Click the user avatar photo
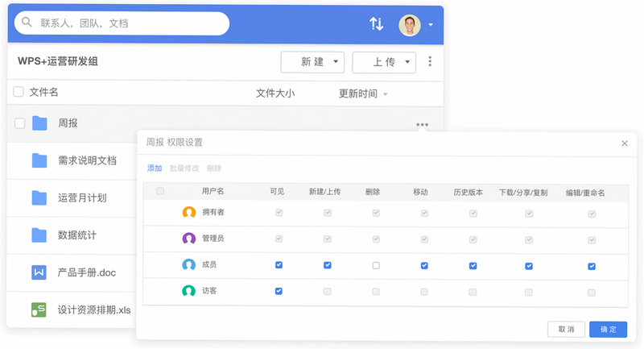The width and height of the screenshot is (644, 349). click(410, 25)
